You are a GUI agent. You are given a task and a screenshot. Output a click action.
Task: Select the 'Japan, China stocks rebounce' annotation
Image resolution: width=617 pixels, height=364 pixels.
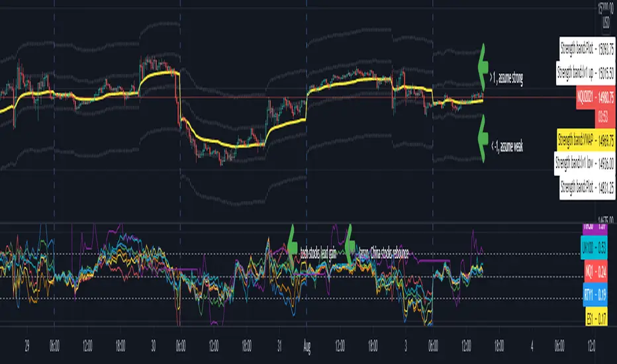coord(384,253)
